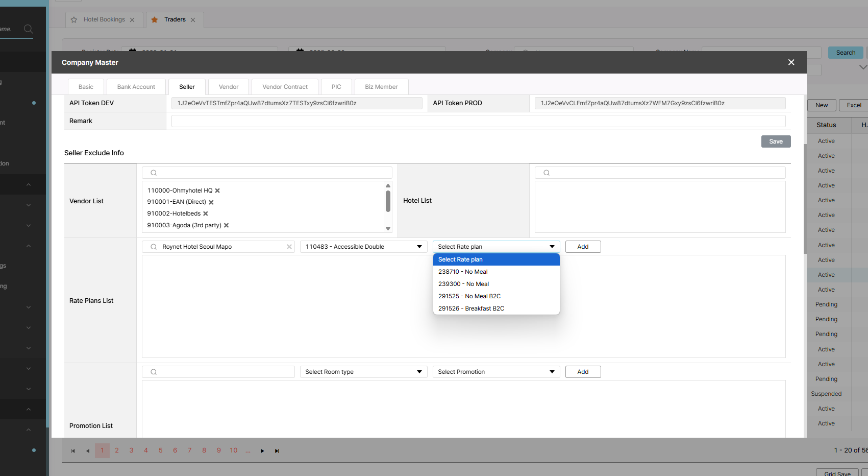868x476 pixels.
Task: Switch to the Vendor Contract tab
Action: pyautogui.click(x=285, y=87)
